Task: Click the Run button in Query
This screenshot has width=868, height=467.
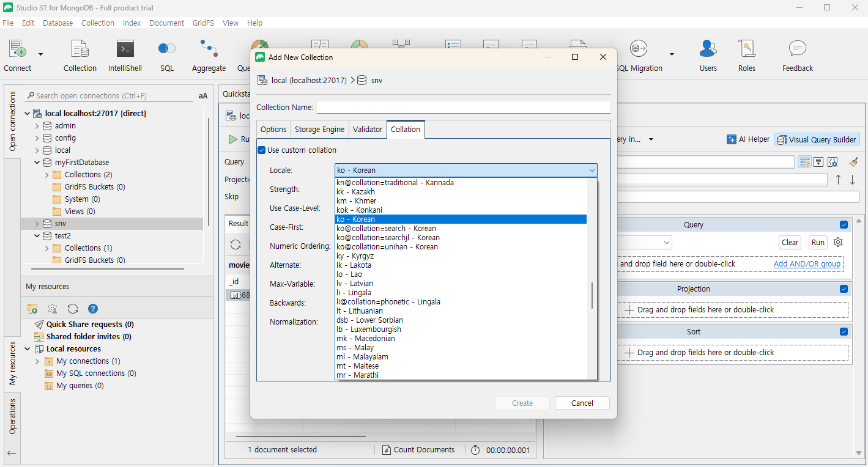Action: point(818,242)
